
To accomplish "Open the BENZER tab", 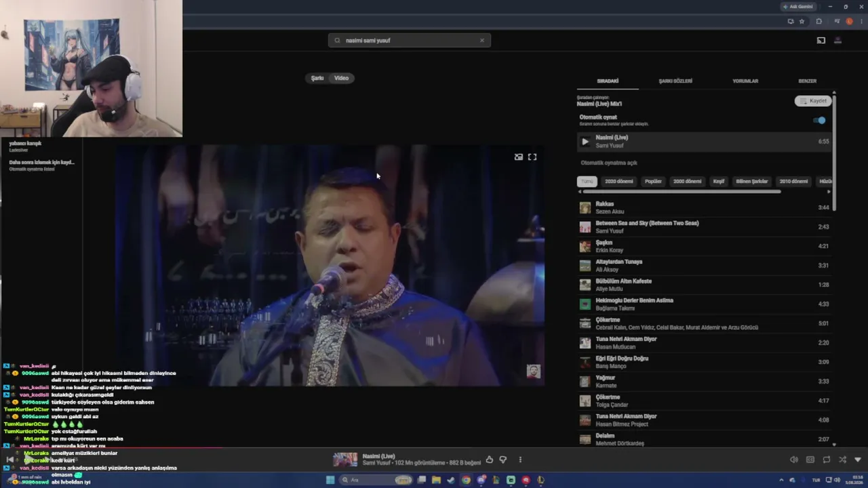I will coord(807,81).
